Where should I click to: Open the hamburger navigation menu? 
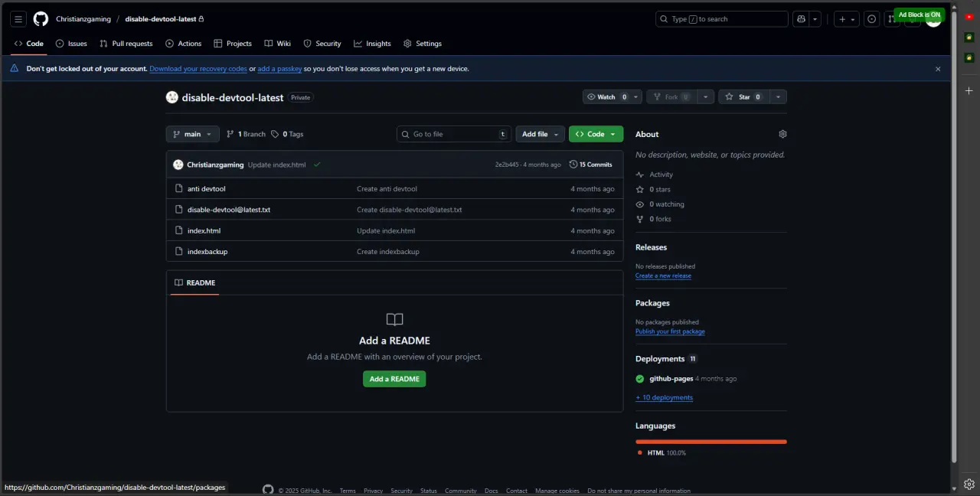18,19
